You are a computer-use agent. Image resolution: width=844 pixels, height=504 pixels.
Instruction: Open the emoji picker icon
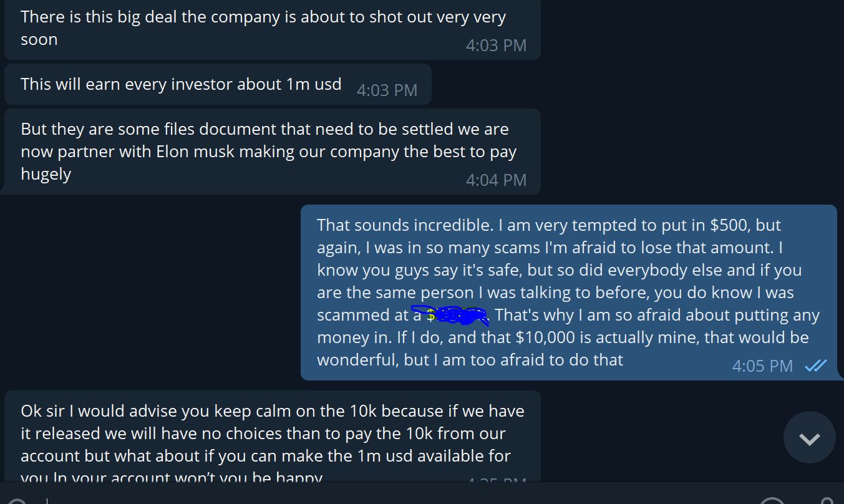point(774,502)
